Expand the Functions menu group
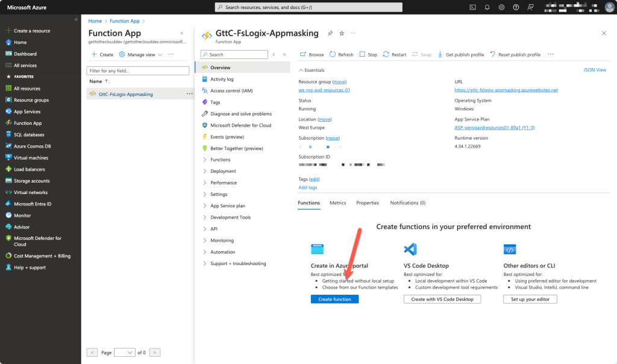 pyautogui.click(x=220, y=160)
